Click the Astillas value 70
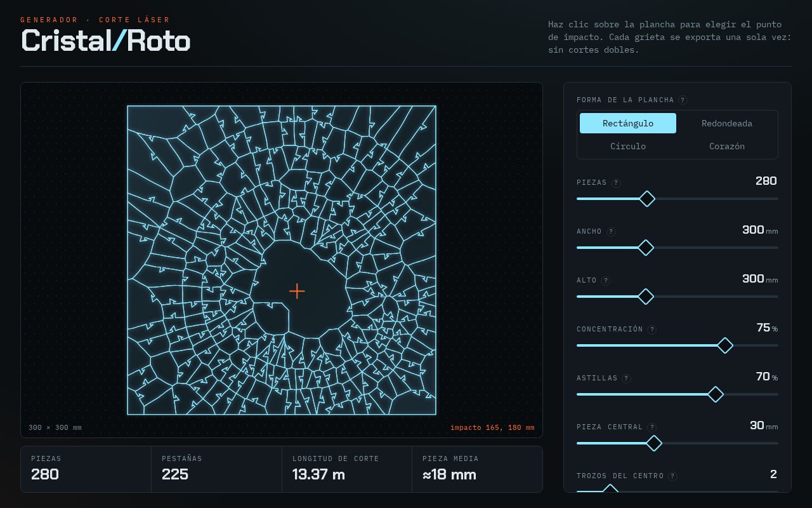This screenshot has width=812, height=508. (x=763, y=377)
